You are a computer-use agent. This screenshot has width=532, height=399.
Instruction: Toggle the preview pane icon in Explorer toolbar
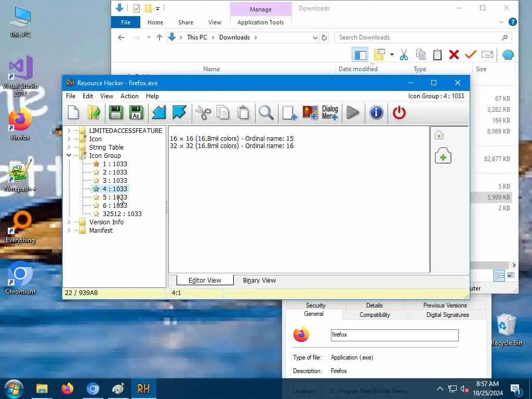pyautogui.click(x=361, y=55)
